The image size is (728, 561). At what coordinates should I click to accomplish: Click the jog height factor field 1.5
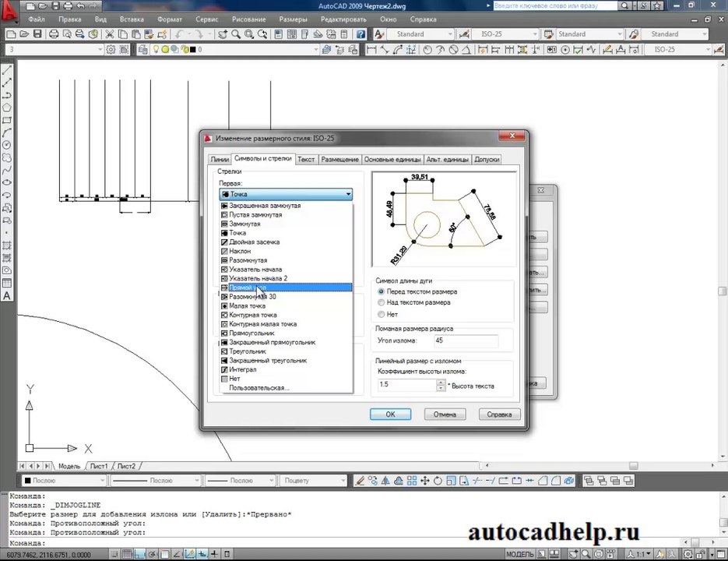click(x=407, y=385)
